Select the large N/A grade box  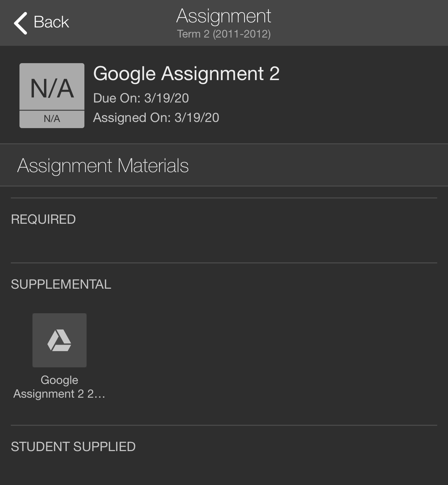click(x=52, y=87)
